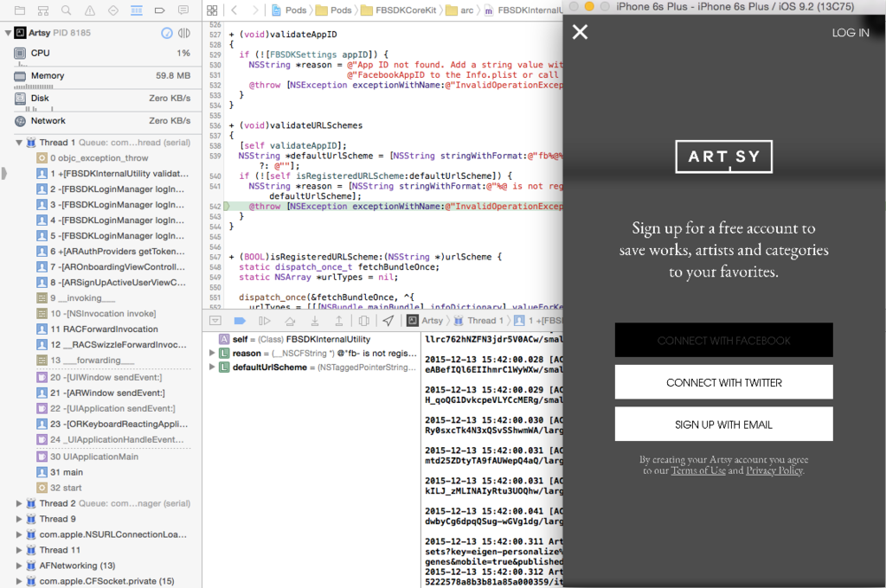Open the Project navigator folder icon
The width and height of the screenshot is (886, 588).
pos(20,10)
